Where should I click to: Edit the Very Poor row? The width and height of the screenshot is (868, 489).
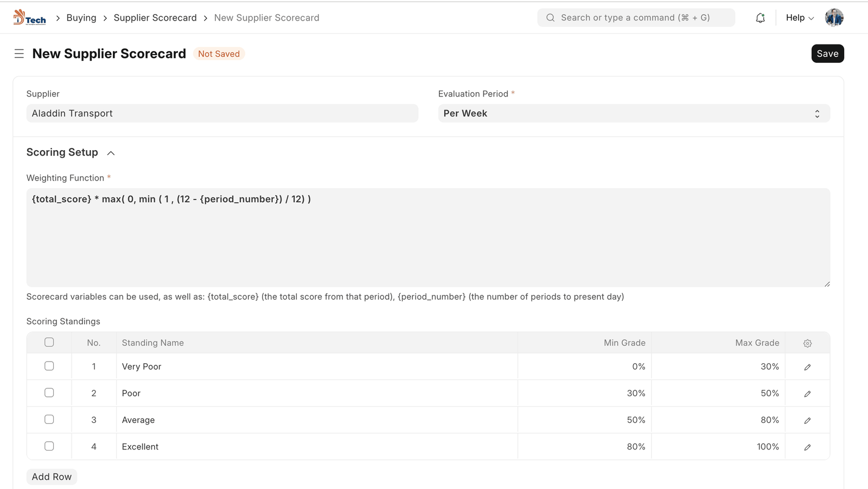807,367
